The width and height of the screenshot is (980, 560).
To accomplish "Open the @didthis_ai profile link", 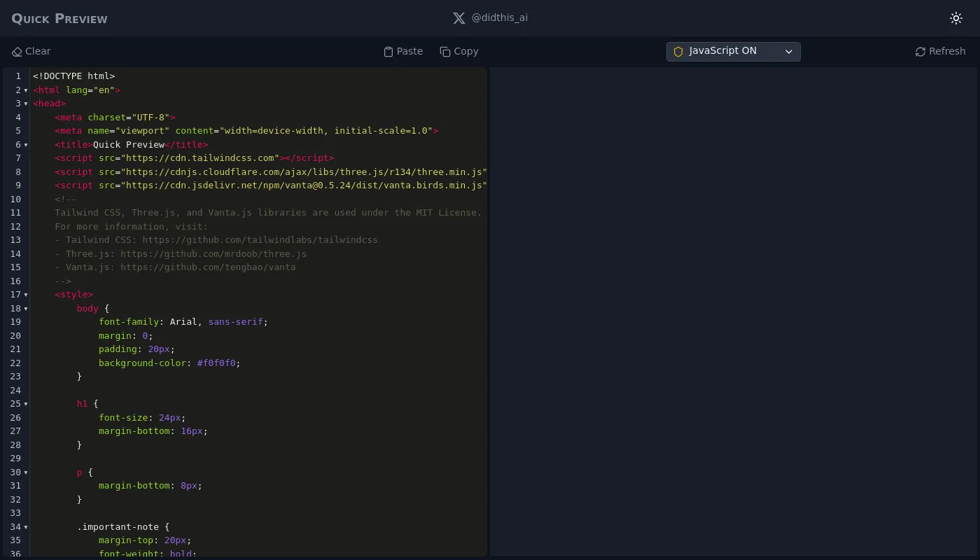I will (x=500, y=17).
